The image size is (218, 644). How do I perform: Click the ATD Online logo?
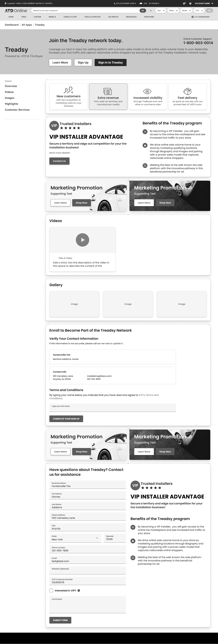click(x=16, y=10)
